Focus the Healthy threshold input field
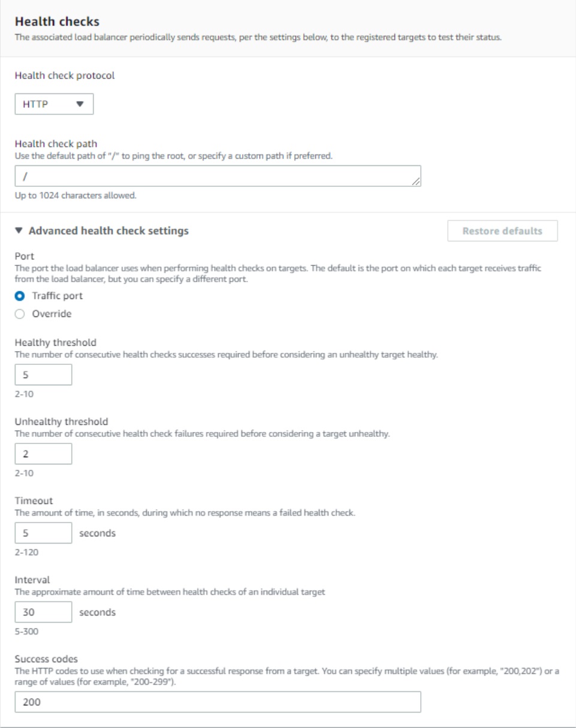This screenshot has height=728, width=576. (x=43, y=374)
